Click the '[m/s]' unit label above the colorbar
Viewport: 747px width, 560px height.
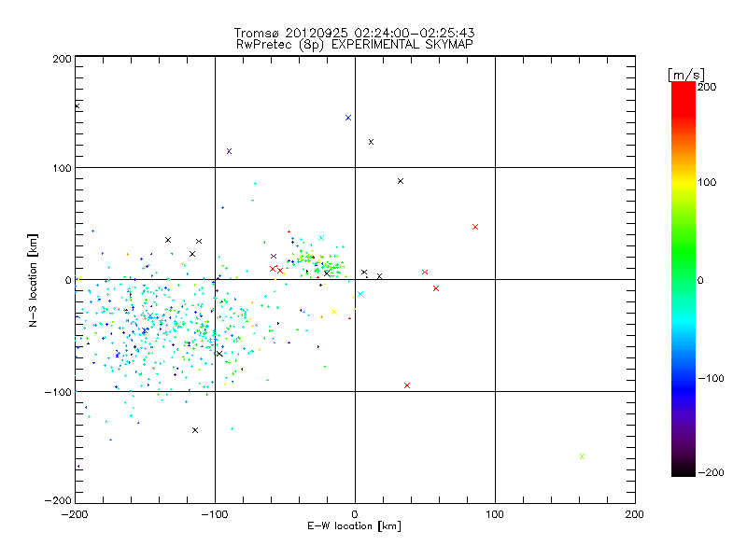686,75
